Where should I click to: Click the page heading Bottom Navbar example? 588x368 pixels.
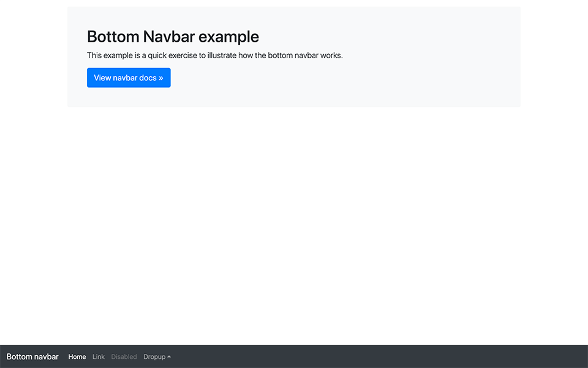tap(173, 36)
